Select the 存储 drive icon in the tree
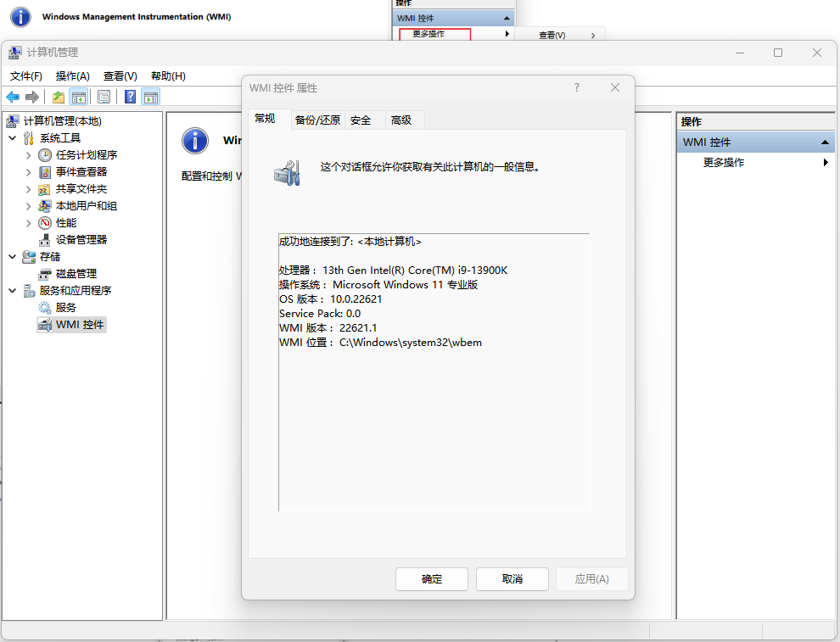Screen dimensions: 840x642 [29, 257]
